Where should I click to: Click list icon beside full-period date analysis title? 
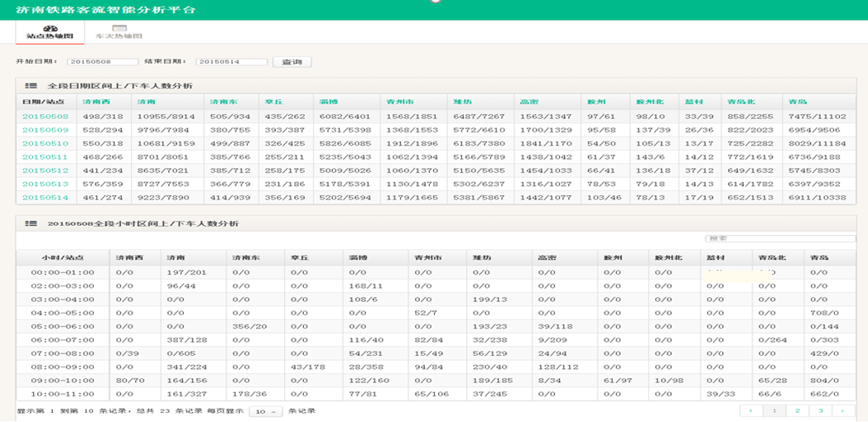[x=31, y=85]
